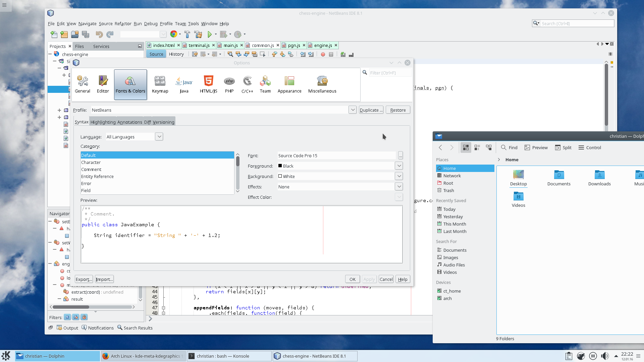This screenshot has height=362, width=644.
Task: Click the Duplicate profile button
Action: [x=371, y=110]
